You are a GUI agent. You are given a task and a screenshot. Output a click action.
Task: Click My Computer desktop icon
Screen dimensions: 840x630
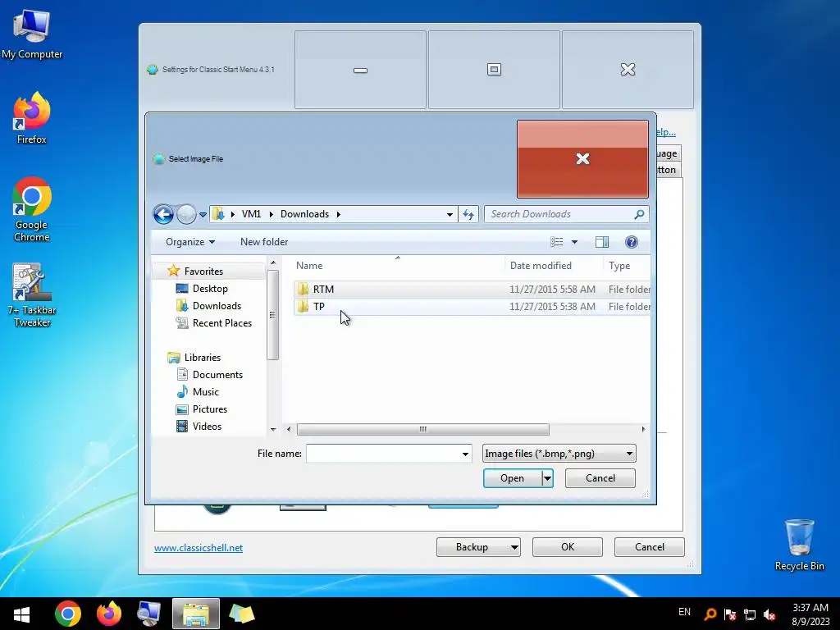coord(32,34)
